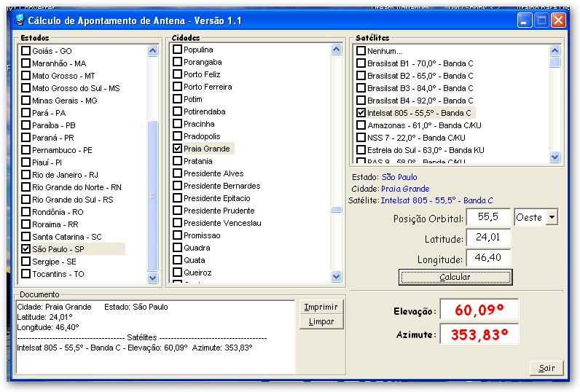The width and height of the screenshot is (580, 392).
Task: Click the Estados scrollbar thumb
Action: coord(153,195)
